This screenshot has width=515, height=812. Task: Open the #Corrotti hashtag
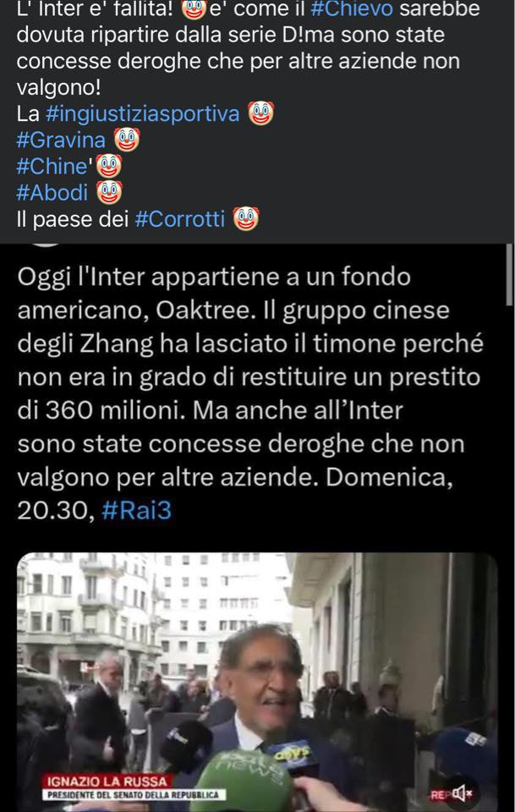coord(180,219)
